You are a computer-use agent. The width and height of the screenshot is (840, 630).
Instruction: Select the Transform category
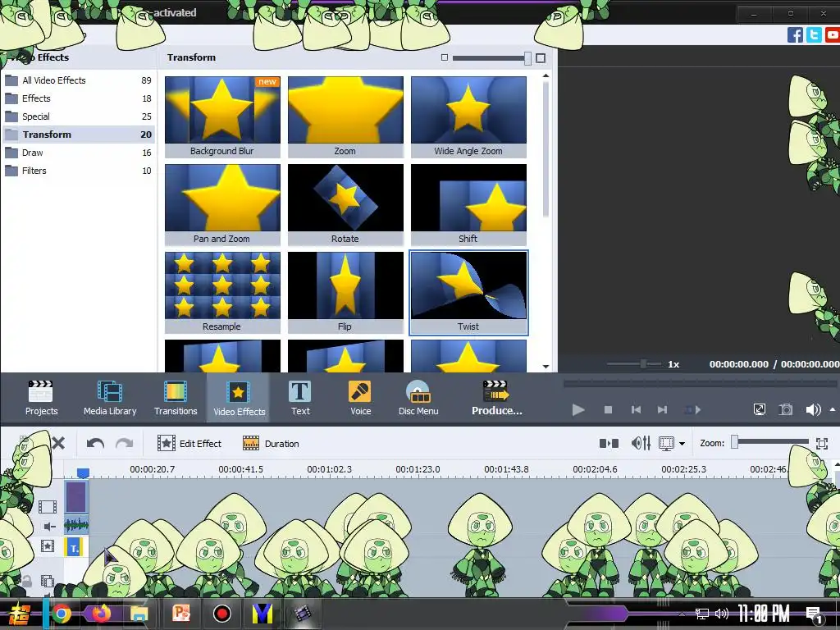pos(79,135)
